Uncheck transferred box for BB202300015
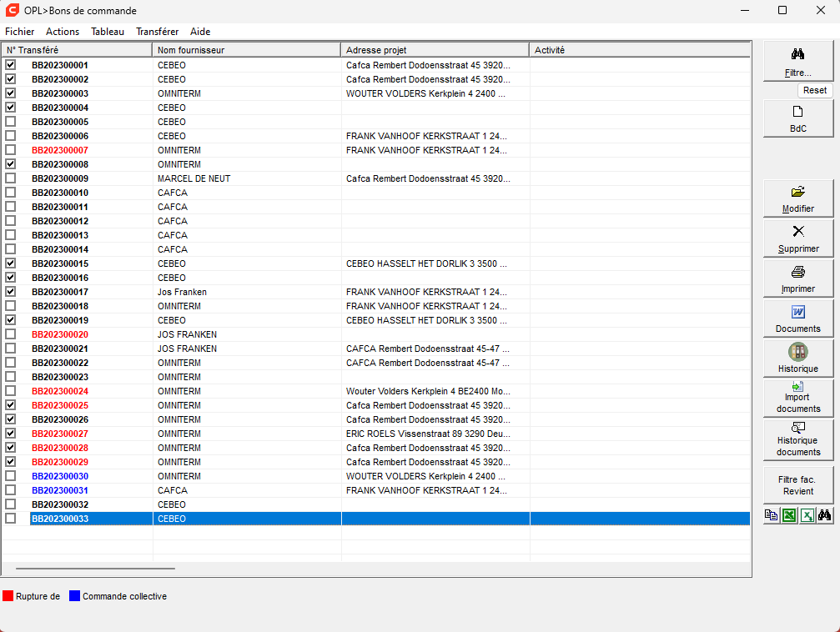Viewport: 840px width, 632px height. point(11,263)
